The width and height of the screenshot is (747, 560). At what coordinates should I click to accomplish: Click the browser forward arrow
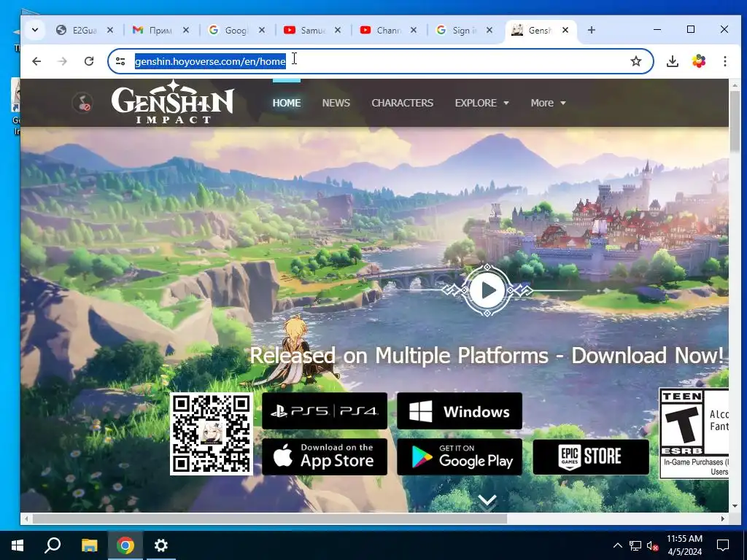pyautogui.click(x=63, y=61)
